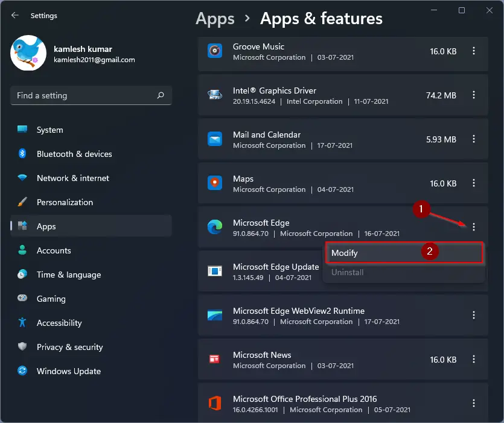Open the Personalization category
Screen dimensions: 504x423
coord(91,202)
